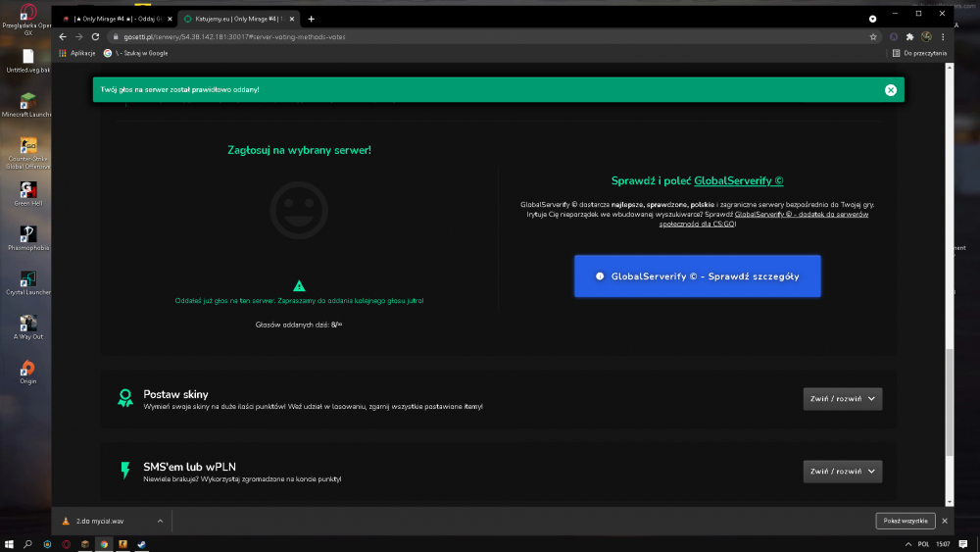Open Windows search from the taskbar
Screen dimensions: 980x552
(27, 544)
